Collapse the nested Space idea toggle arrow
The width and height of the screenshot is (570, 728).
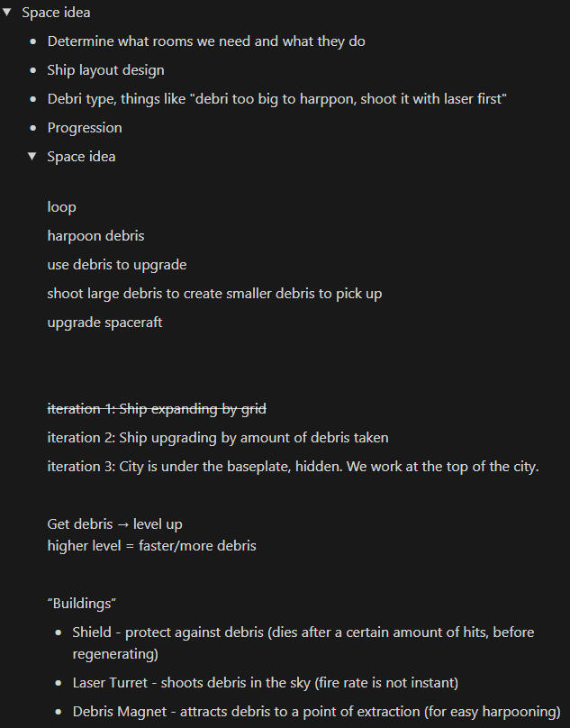pyautogui.click(x=32, y=157)
